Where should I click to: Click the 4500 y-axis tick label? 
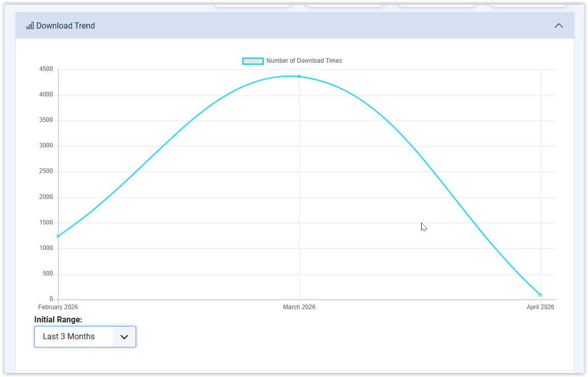point(46,69)
